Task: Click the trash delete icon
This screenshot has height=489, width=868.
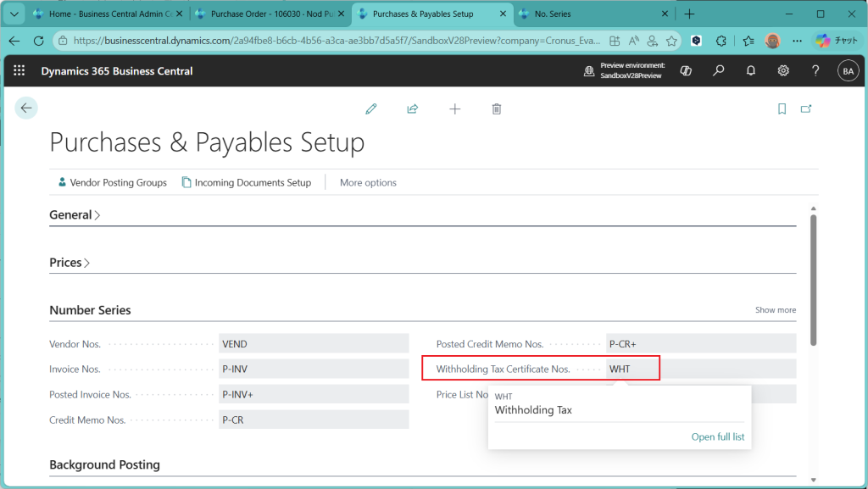Action: tap(497, 108)
